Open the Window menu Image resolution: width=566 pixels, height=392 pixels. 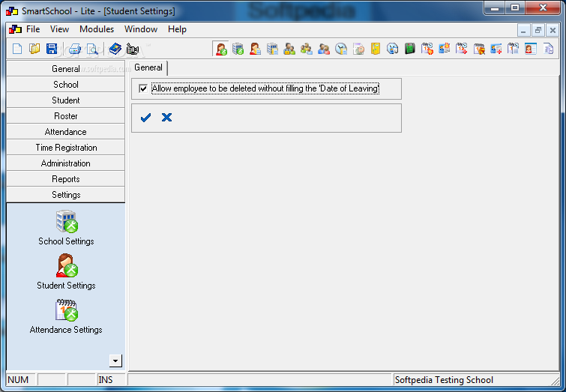coord(141,29)
